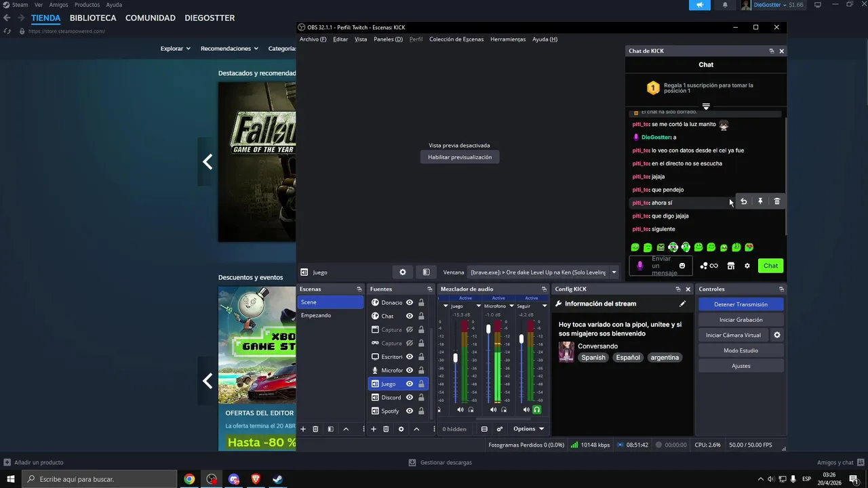Open OBS Ajustes button
This screenshot has height=488, width=868.
tap(741, 366)
